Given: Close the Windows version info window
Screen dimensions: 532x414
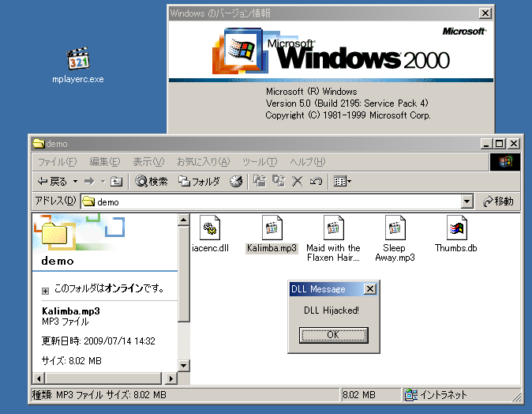Looking at the screenshot, I should [x=485, y=13].
